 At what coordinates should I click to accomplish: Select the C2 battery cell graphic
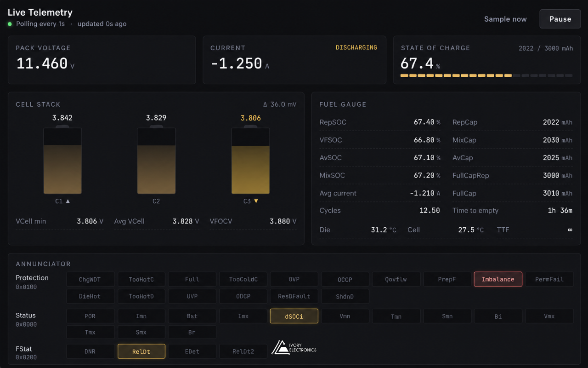(x=156, y=160)
